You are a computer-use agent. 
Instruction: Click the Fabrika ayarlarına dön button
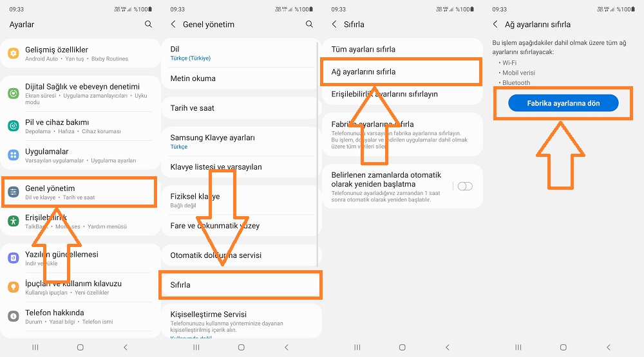(563, 103)
